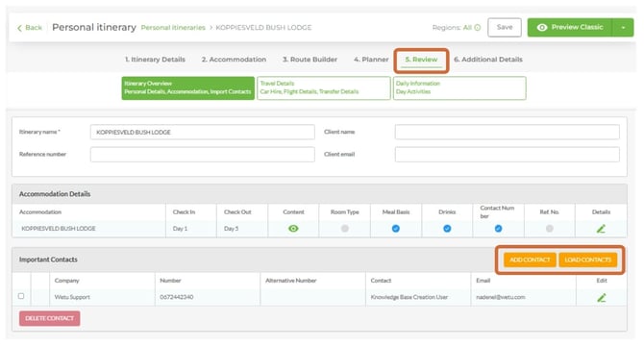The height and width of the screenshot is (346, 644).
Task: Click the Accommodation Details section header
Action: coord(319,194)
